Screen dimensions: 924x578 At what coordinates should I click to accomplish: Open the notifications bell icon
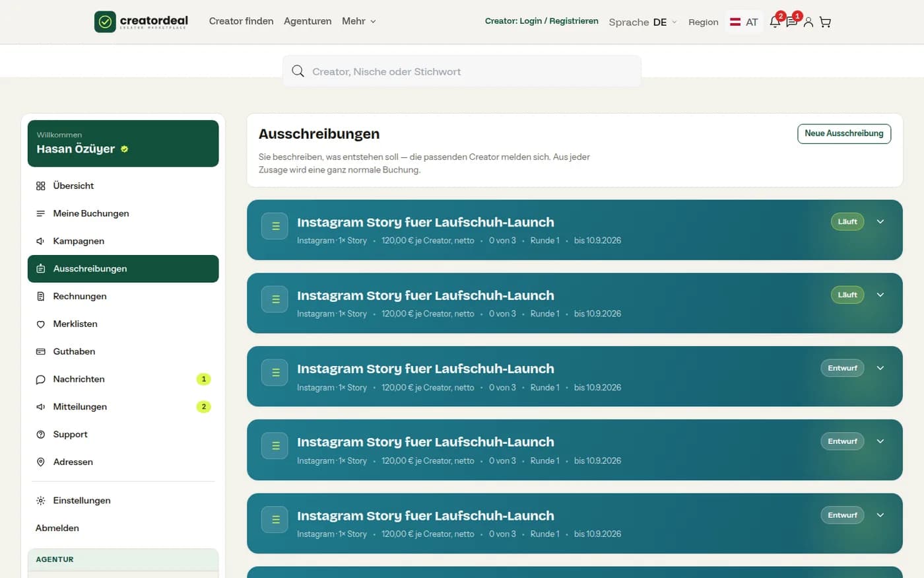pyautogui.click(x=775, y=22)
